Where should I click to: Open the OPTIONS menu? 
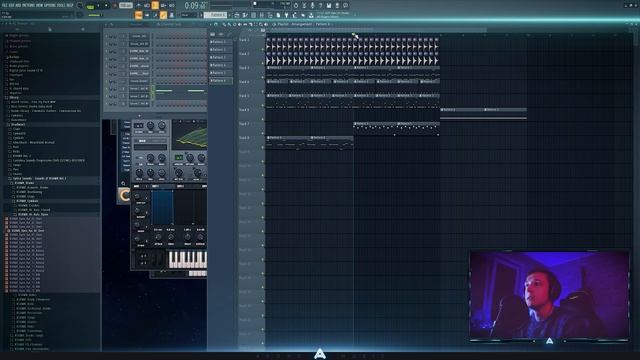click(50, 5)
